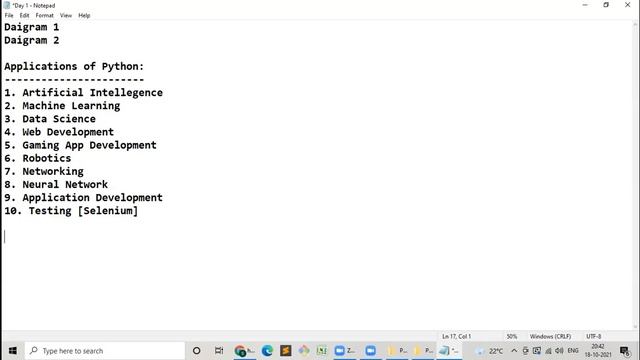This screenshot has width=640, height=360.
Task: Open the notification center icon
Action: pyautogui.click(x=624, y=351)
